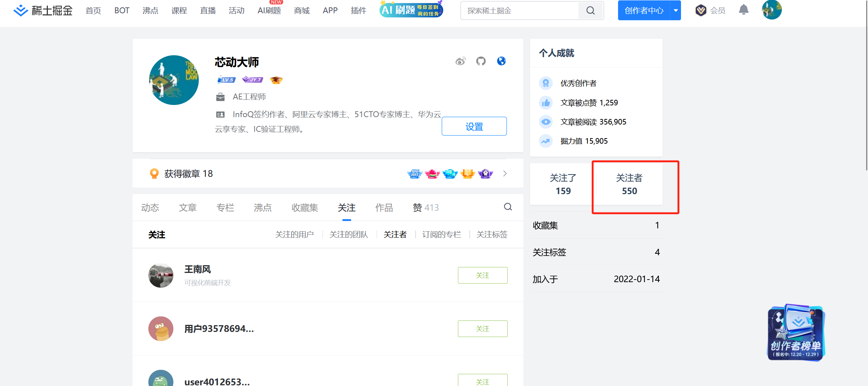Click the first blue badge in badge row
The image size is (868, 386).
414,173
